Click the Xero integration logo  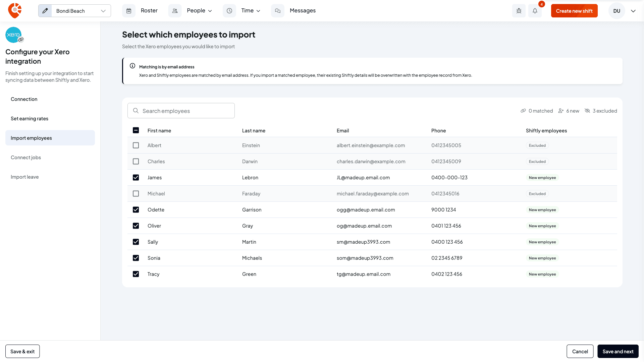(13, 35)
